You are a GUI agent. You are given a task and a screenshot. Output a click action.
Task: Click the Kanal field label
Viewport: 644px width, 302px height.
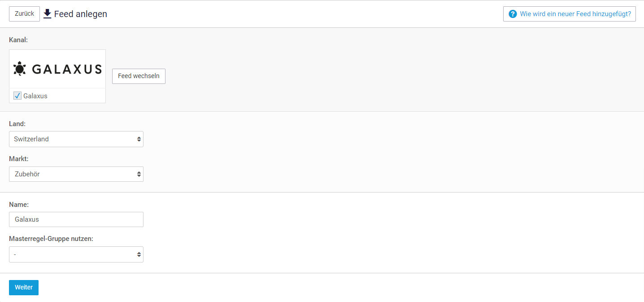pos(18,40)
